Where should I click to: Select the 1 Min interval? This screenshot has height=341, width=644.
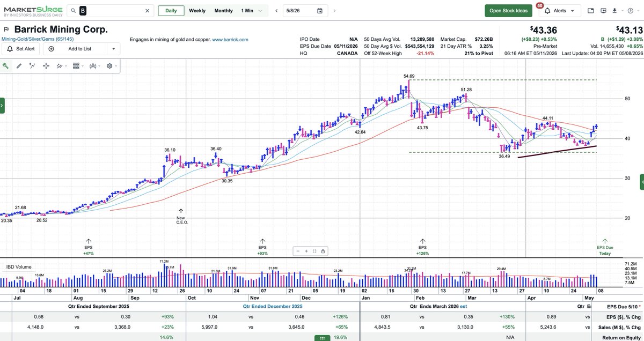(247, 11)
